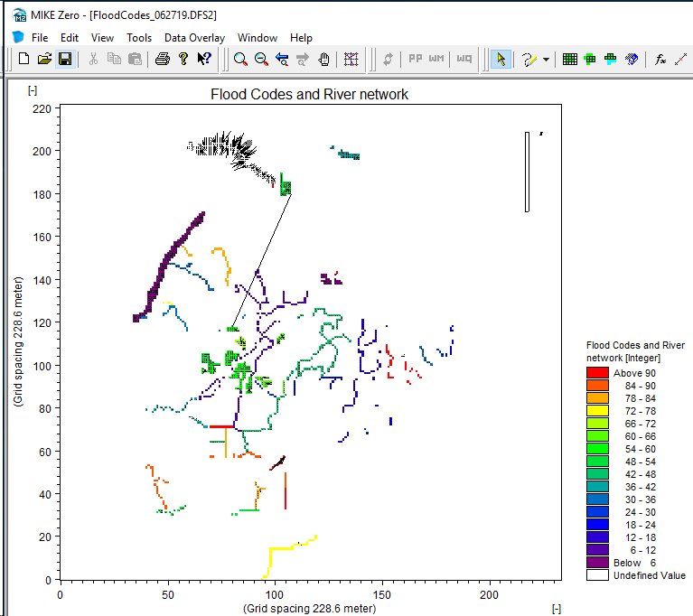Click the green cross cells icon
Viewport: 693px width, 616px height.
[x=590, y=59]
